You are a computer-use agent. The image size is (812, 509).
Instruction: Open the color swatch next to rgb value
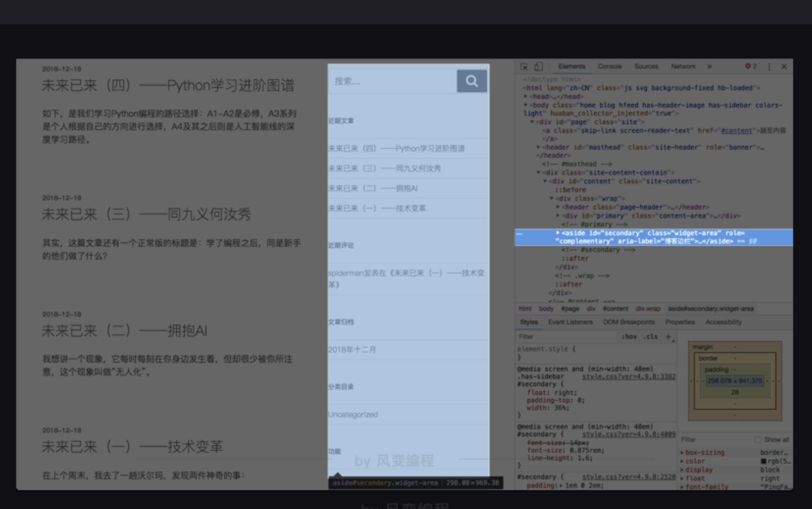point(764,460)
